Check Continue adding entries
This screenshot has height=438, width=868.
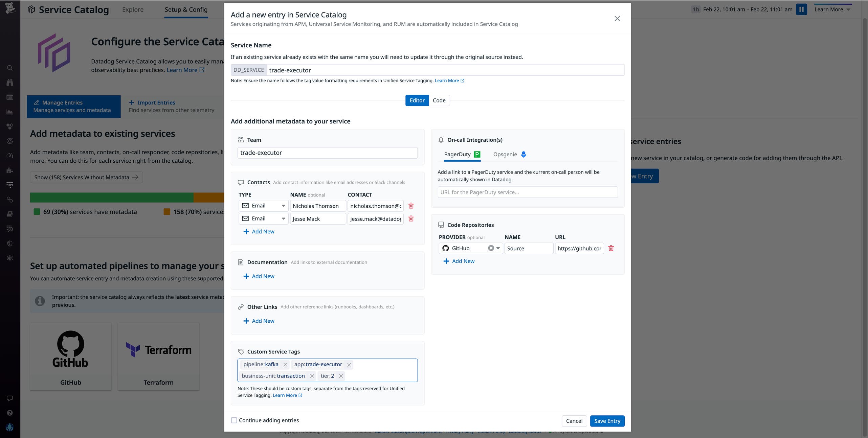[x=234, y=420]
